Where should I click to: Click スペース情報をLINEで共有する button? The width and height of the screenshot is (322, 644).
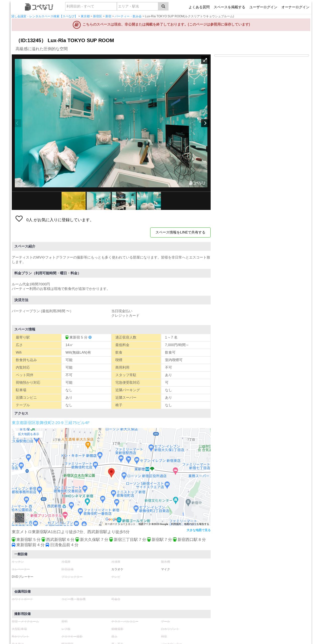pos(180,232)
